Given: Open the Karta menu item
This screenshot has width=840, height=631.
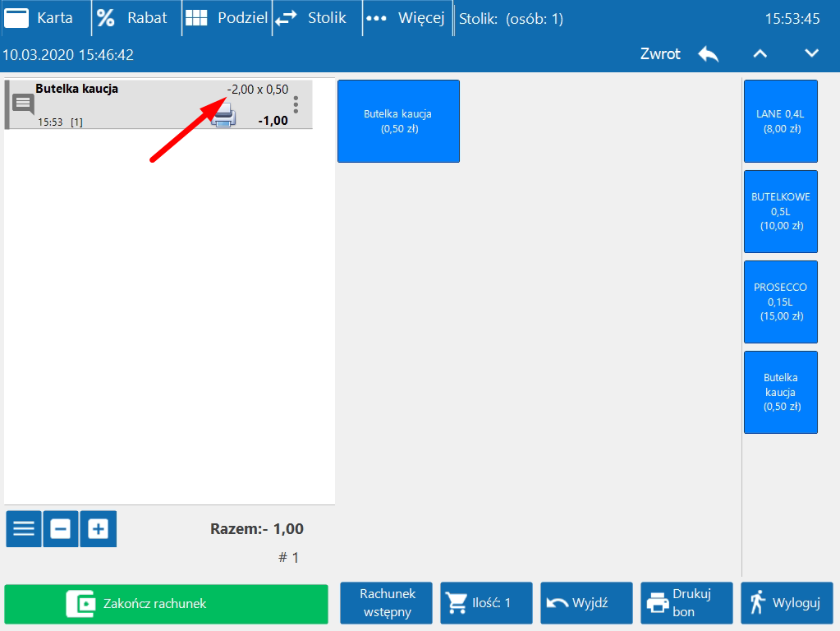Looking at the screenshot, I should coord(41,18).
